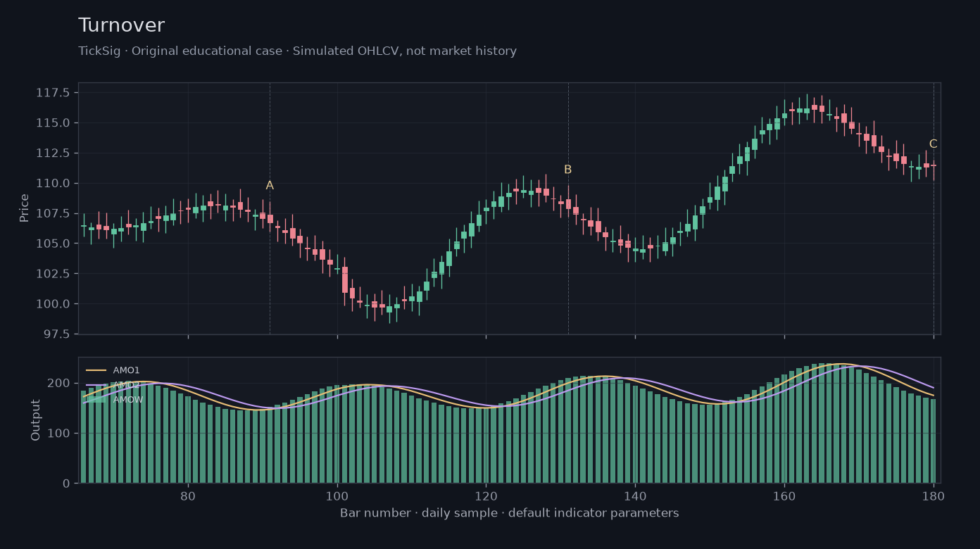980x549 pixels.
Task: Click the Output axis tick 0
Action: pos(67,484)
